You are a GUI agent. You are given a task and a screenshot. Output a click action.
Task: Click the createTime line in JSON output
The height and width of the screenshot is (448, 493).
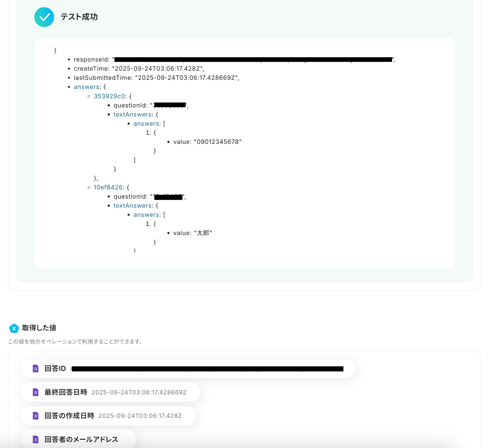pos(139,69)
